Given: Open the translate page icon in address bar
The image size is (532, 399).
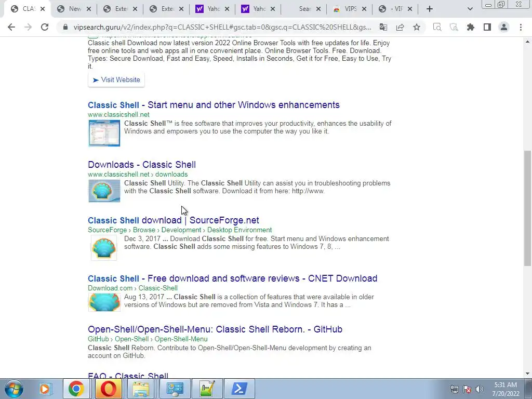Looking at the screenshot, I should click(x=383, y=27).
